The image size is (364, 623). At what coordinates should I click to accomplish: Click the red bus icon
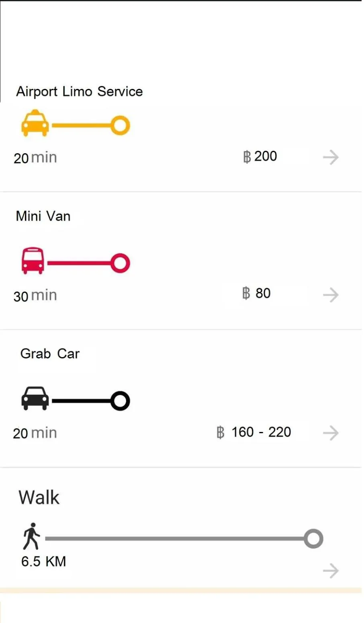click(33, 261)
